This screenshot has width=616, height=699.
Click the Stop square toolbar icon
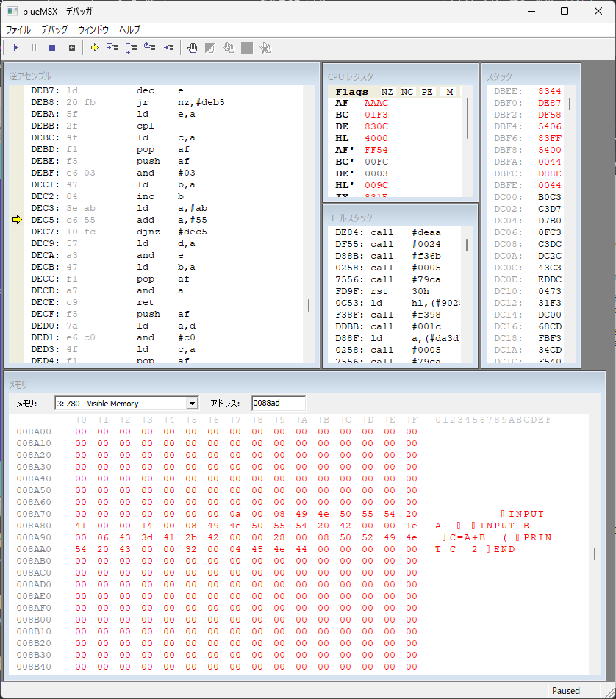coord(52,48)
